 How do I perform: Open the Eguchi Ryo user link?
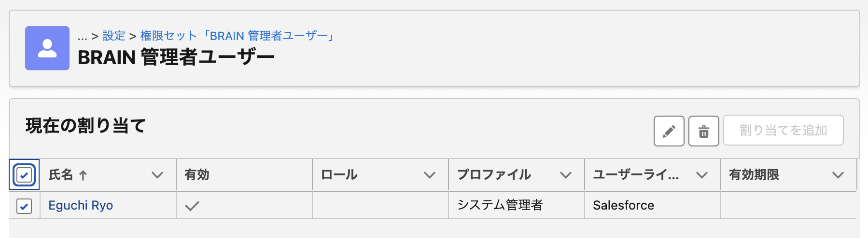(x=81, y=206)
